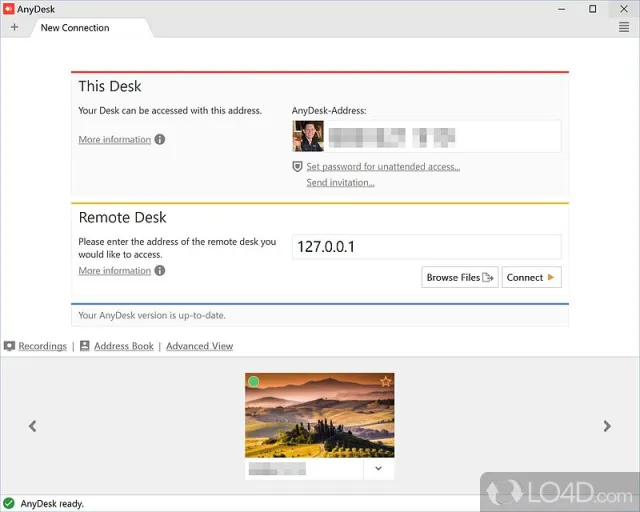Close the AnyDesk window

coord(624,9)
